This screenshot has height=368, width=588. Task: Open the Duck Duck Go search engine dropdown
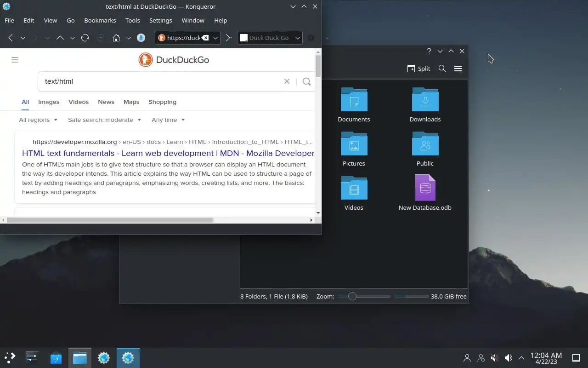(x=298, y=38)
